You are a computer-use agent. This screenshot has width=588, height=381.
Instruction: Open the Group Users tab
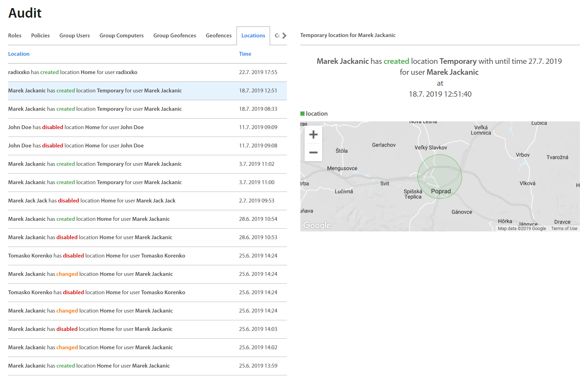click(74, 36)
